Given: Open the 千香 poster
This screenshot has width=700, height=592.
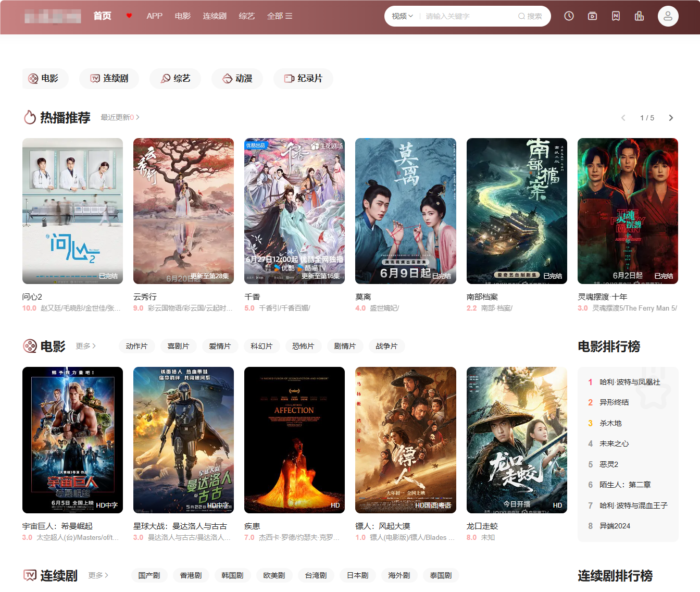Looking at the screenshot, I should (294, 211).
